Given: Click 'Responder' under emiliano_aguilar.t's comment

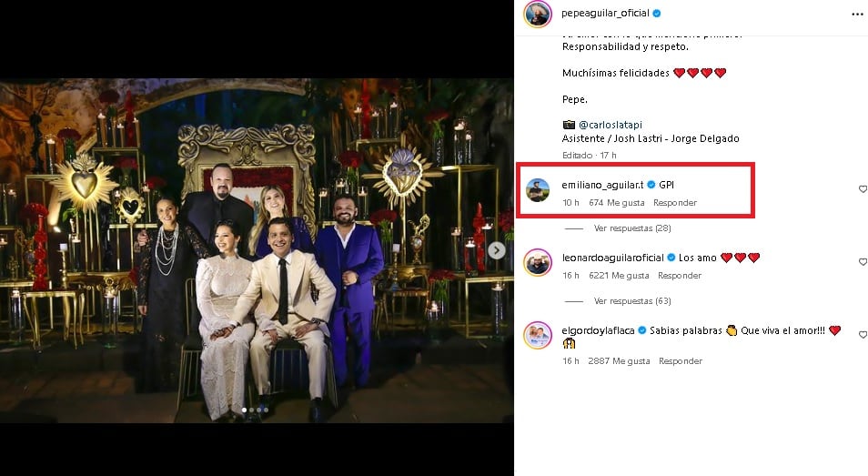Looking at the screenshot, I should [674, 203].
